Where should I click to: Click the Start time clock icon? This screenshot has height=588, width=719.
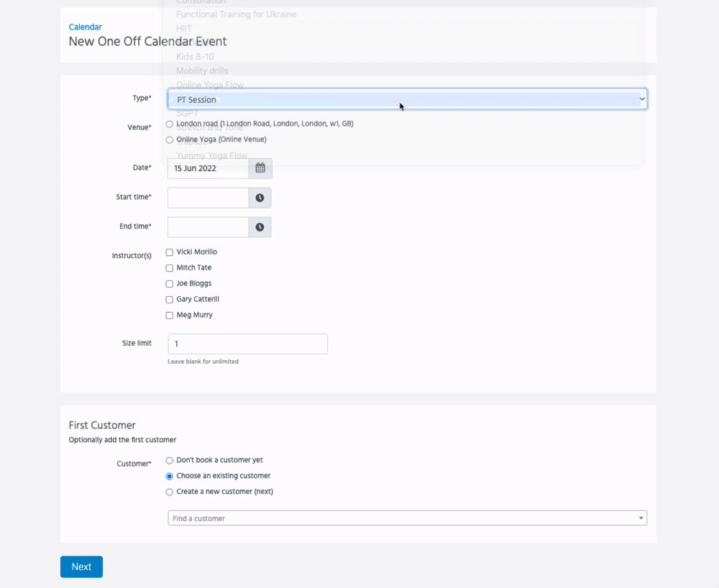[260, 198]
